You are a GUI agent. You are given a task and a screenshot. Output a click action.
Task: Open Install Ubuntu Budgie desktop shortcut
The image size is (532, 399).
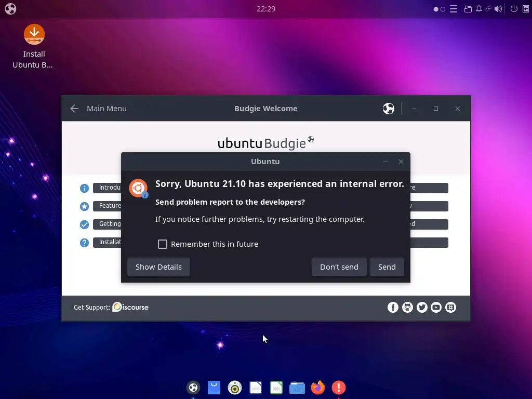point(34,46)
